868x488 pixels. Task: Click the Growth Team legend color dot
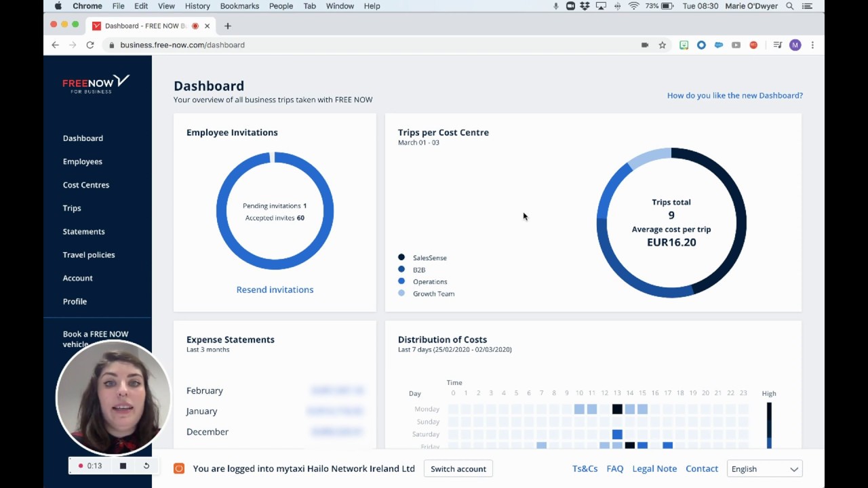401,293
